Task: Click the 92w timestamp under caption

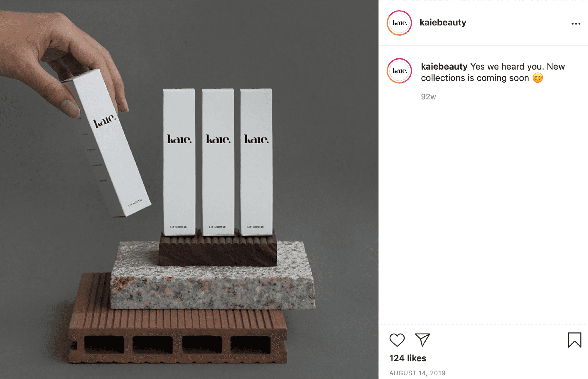Action: point(428,97)
